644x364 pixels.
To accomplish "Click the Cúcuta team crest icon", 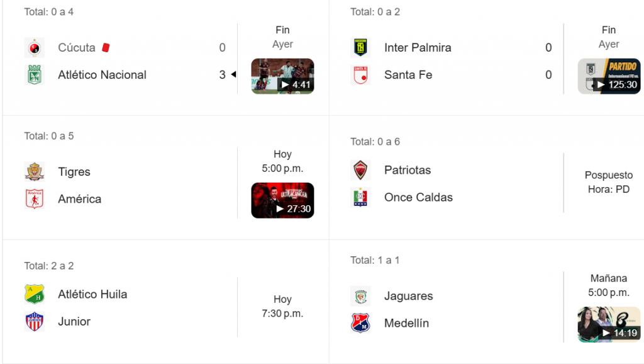I will pyautogui.click(x=35, y=48).
